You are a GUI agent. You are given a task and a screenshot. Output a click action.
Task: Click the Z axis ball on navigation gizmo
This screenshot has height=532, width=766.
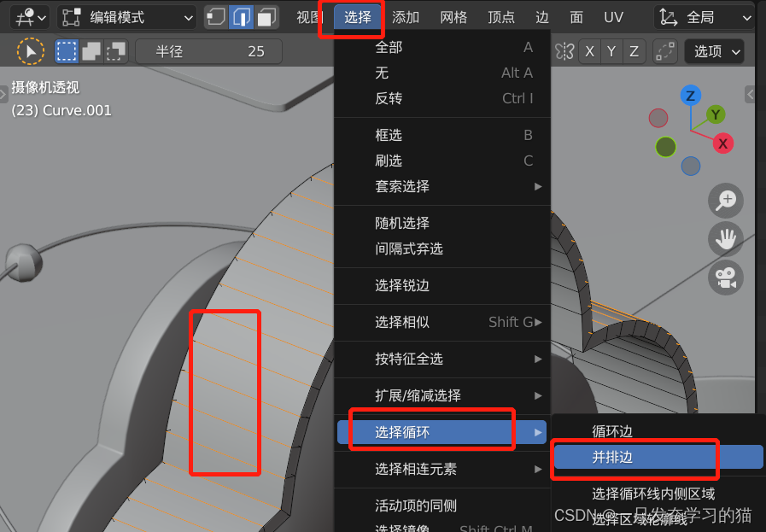click(x=690, y=96)
